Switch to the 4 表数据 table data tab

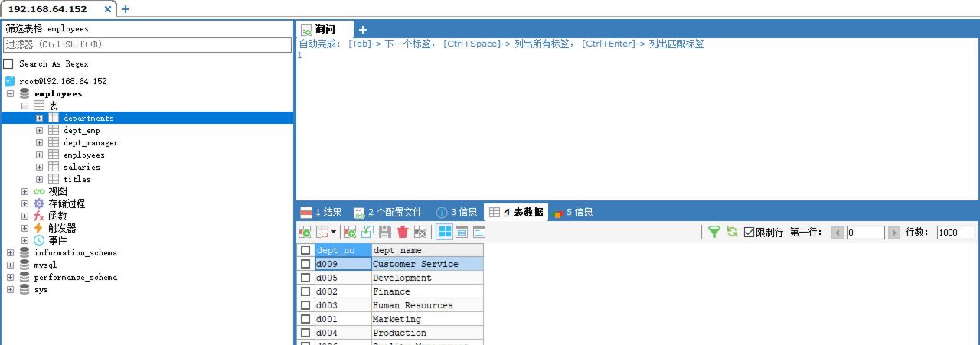coord(517,212)
